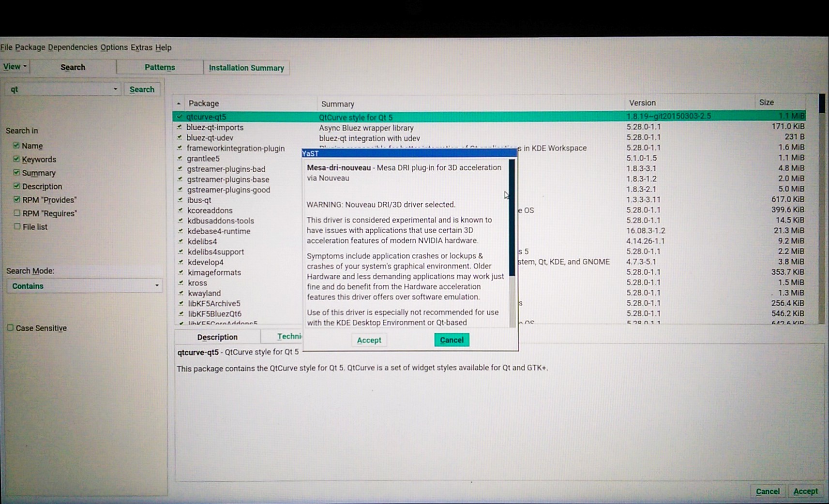Click the sort arrow column header before Package

click(179, 104)
